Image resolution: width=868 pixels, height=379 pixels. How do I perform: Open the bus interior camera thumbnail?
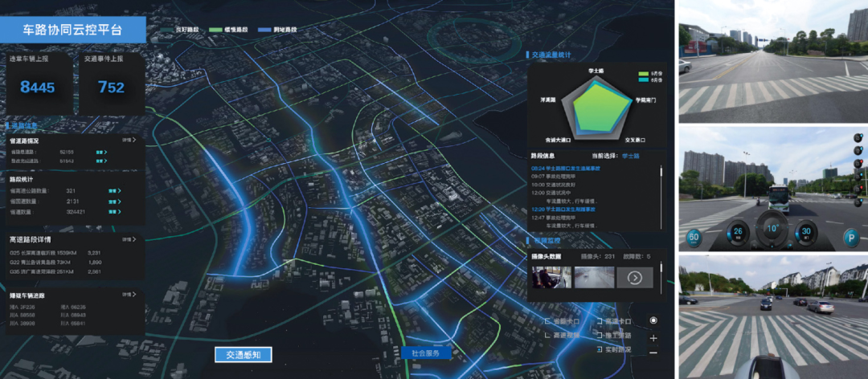551,278
